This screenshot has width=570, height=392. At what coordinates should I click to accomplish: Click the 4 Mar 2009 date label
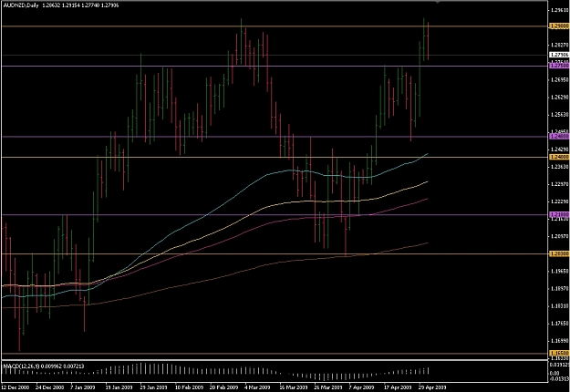(257, 387)
